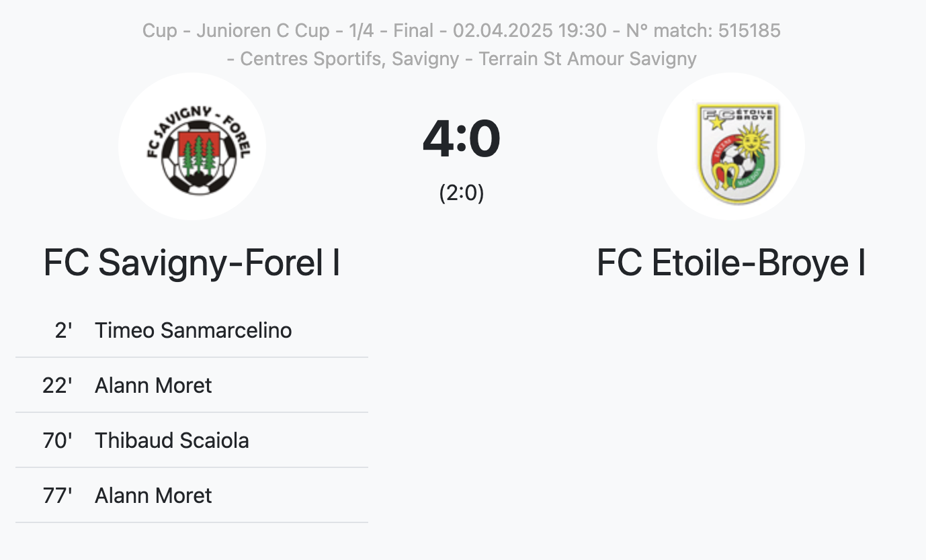Select scorer Thibaud Scaiola
This screenshot has width=926, height=560.
click(172, 440)
